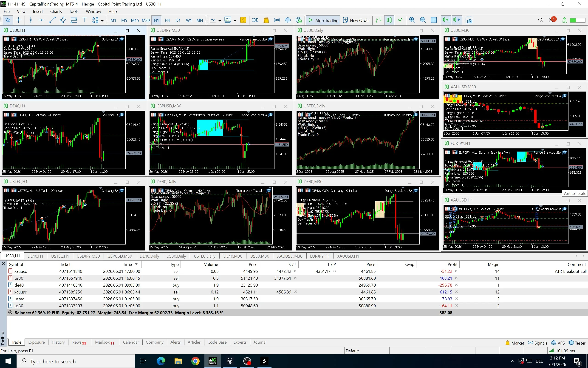Open the Signals toolbar icon

277,20
